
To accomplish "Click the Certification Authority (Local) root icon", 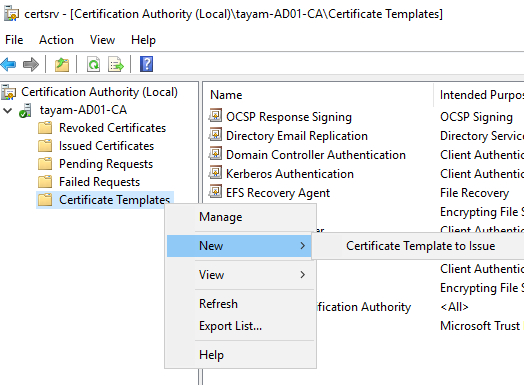I will point(8,92).
